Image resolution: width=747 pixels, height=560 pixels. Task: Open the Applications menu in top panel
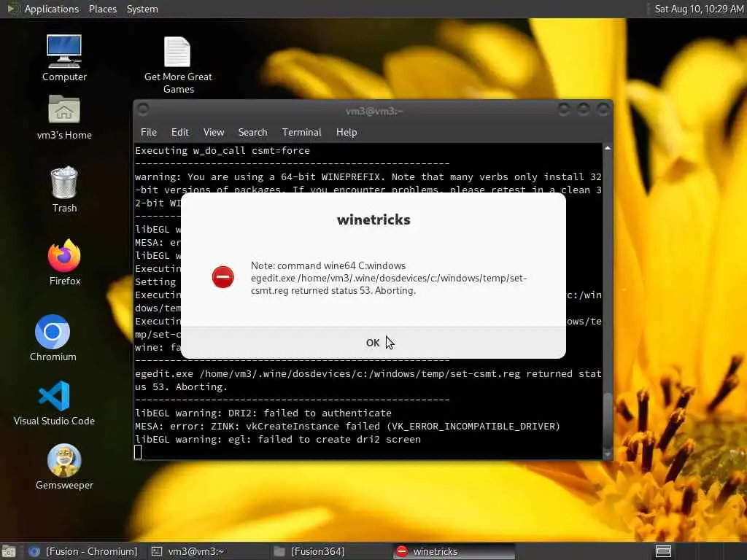(x=52, y=9)
